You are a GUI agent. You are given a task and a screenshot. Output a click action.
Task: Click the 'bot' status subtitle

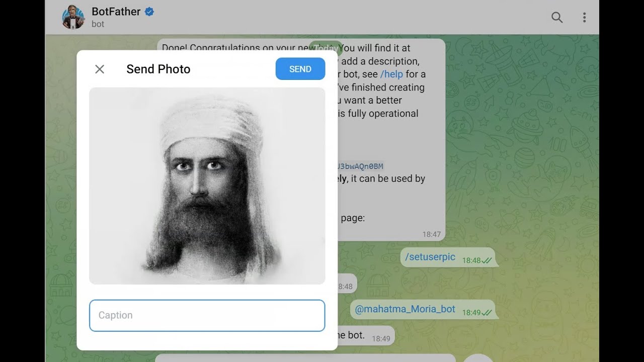pyautogui.click(x=98, y=24)
